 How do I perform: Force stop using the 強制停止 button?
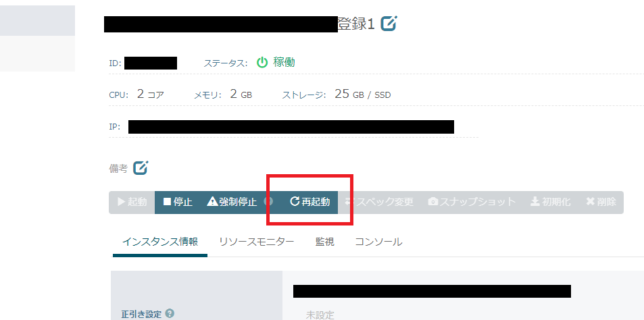[231, 202]
